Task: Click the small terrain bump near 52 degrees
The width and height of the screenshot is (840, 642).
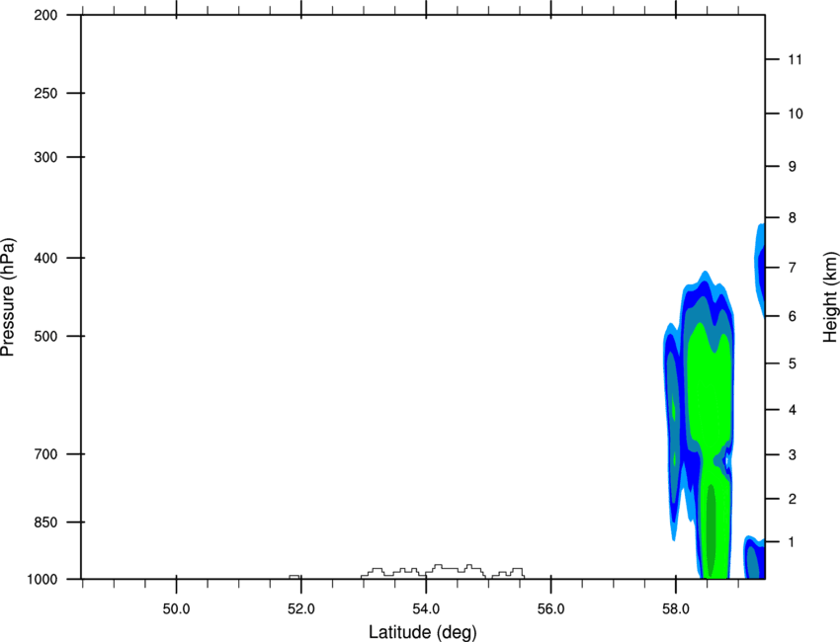Action: (x=294, y=577)
